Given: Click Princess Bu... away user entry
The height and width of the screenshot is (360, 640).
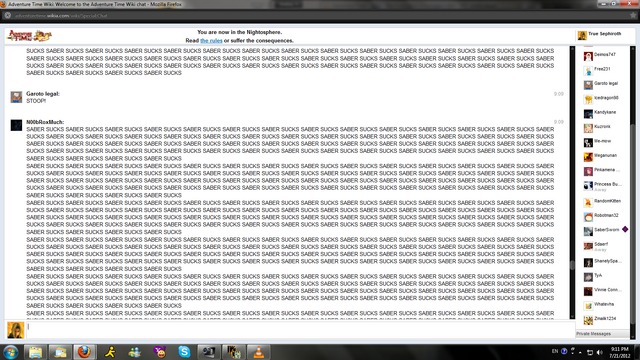Looking at the screenshot, I should (x=602, y=186).
